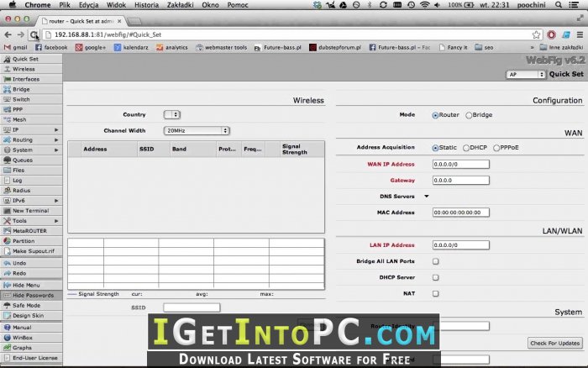
Task: Bookmark page with star icon
Action: [x=536, y=34]
